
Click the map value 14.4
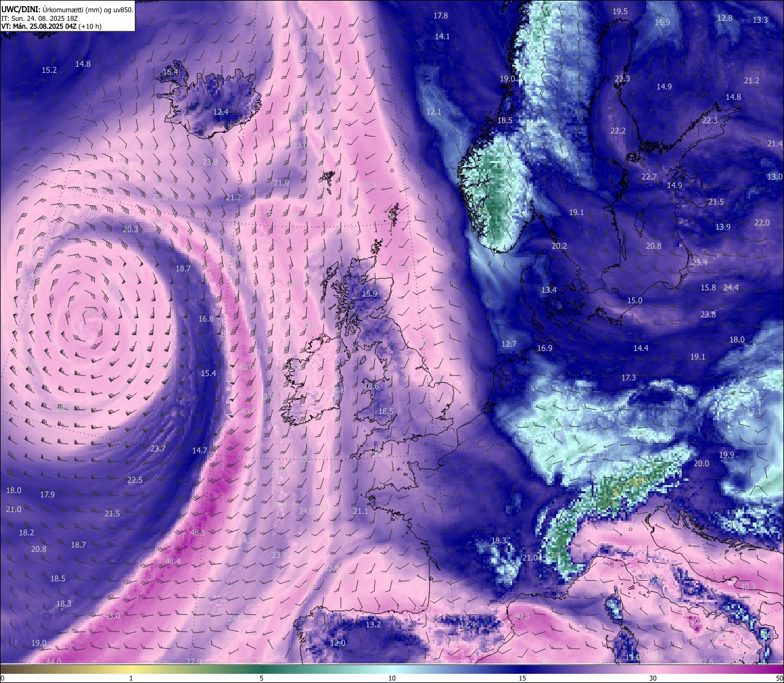click(641, 349)
